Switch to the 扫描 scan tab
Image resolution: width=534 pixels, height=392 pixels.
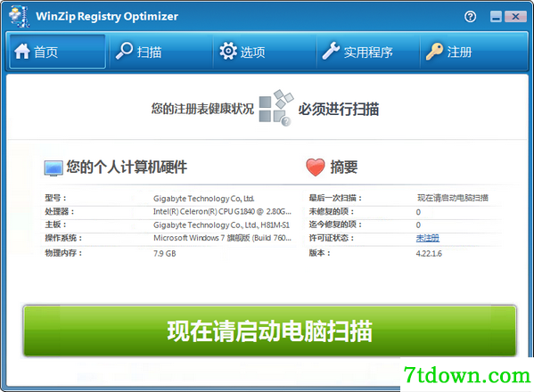[x=161, y=52]
